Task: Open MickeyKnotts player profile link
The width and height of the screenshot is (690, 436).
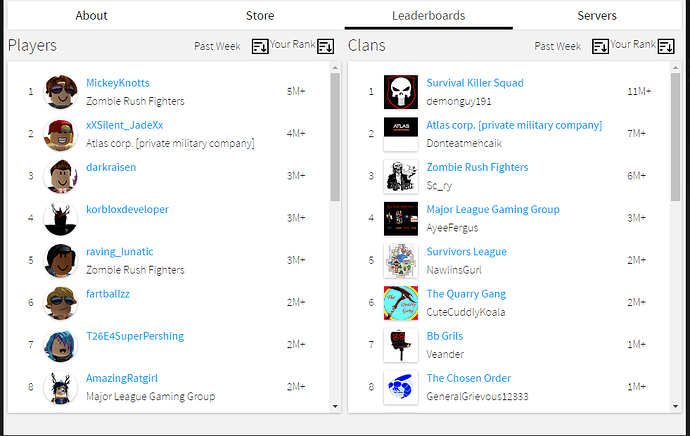Action: click(117, 83)
